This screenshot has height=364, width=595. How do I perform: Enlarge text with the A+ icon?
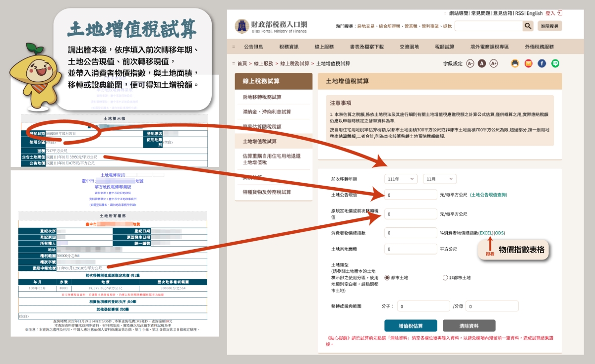click(493, 63)
